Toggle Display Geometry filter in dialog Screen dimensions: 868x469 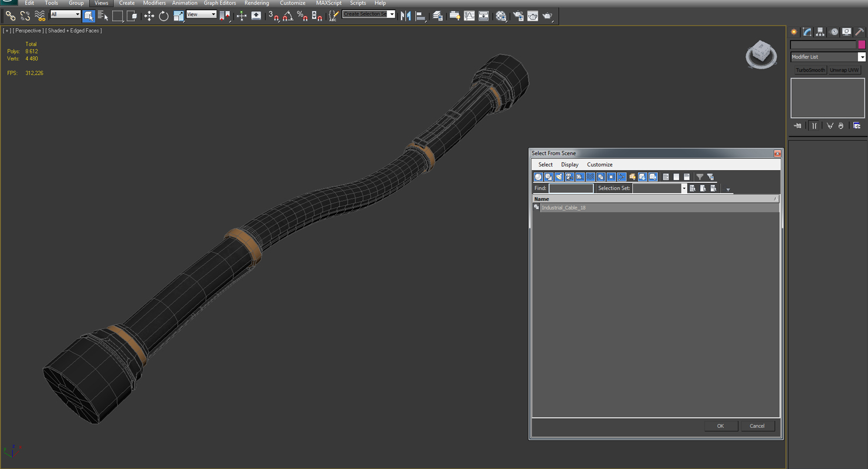click(x=538, y=177)
